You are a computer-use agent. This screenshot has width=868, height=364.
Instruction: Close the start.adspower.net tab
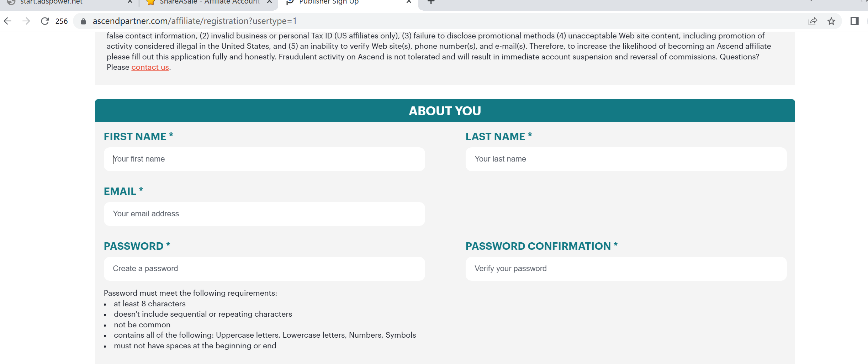tap(130, 2)
